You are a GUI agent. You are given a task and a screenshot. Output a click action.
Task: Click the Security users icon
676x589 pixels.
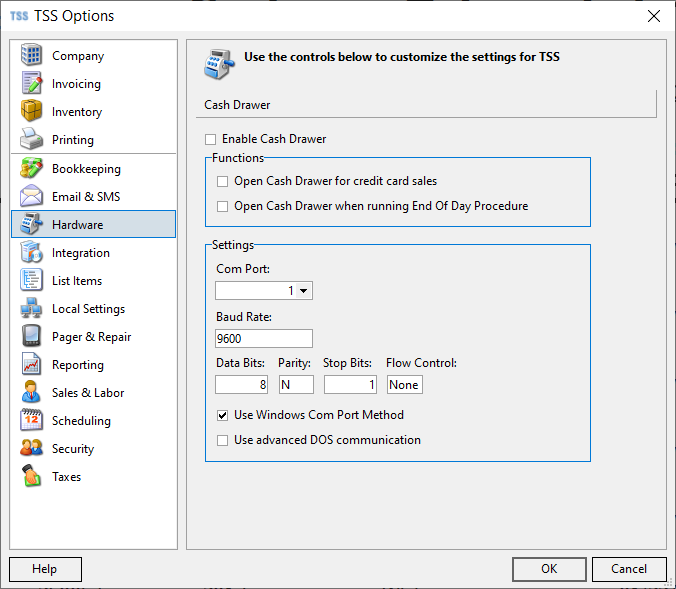(31, 448)
